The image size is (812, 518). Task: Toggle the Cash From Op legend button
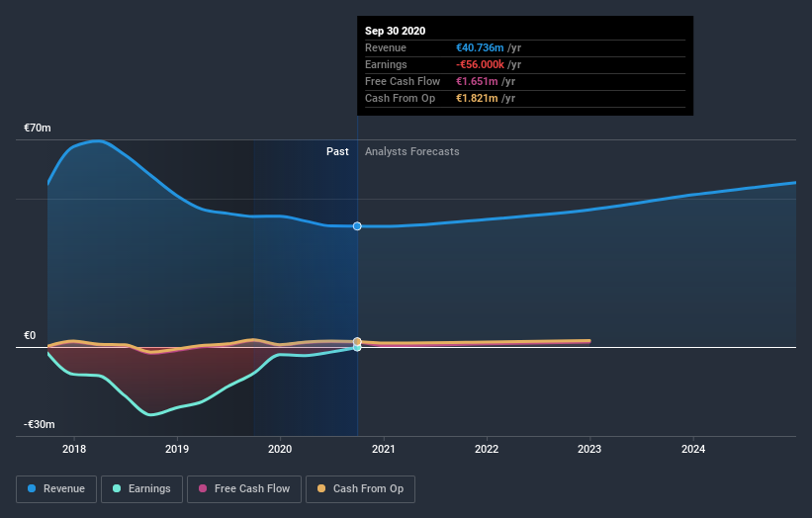360,489
